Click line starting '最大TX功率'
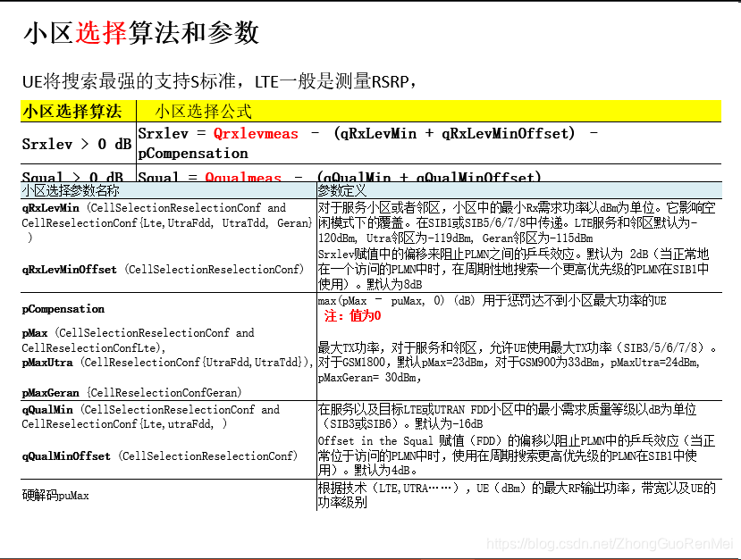This screenshot has width=741, height=560. click(518, 348)
